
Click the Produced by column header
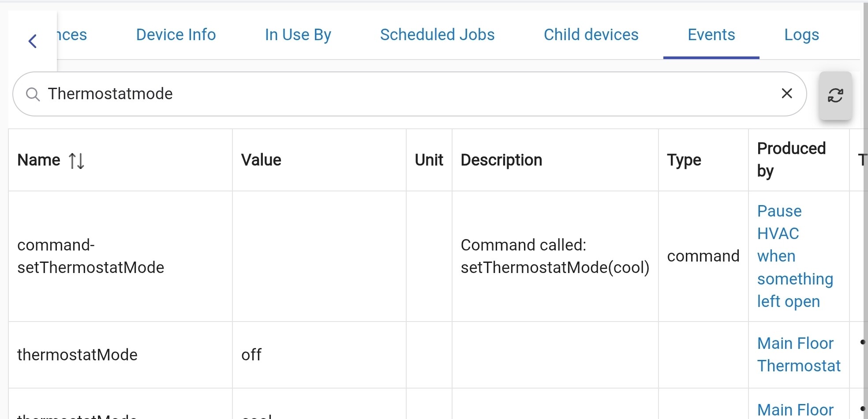pyautogui.click(x=791, y=160)
